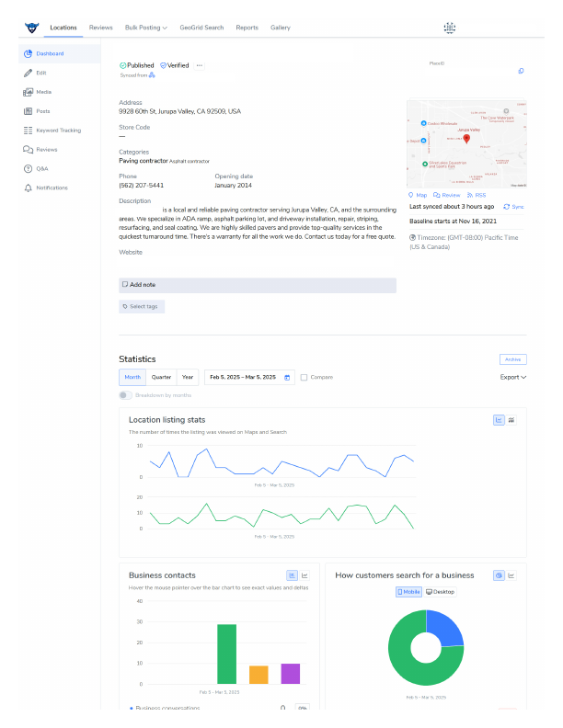Expand the Export dropdown
Image resolution: width=563 pixels, height=728 pixels.
(x=512, y=377)
